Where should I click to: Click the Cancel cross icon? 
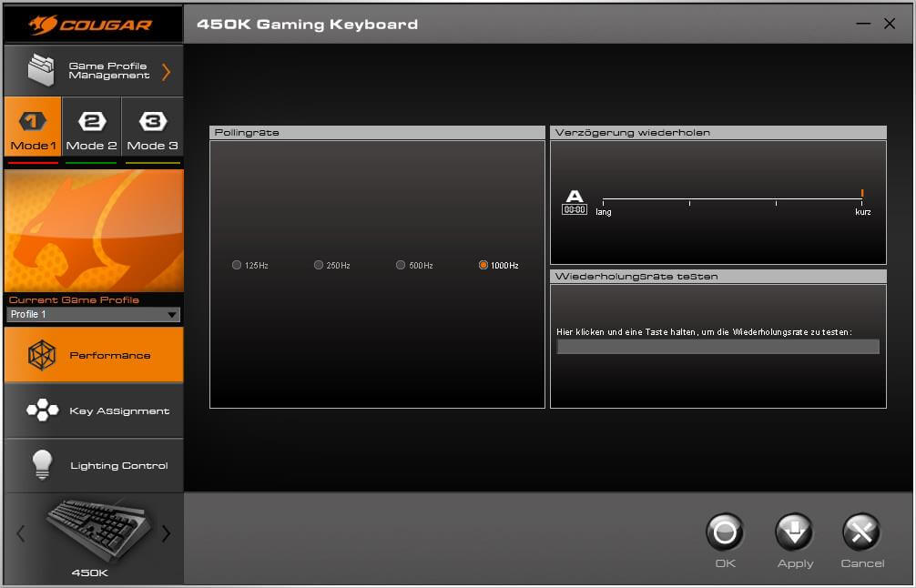[861, 532]
